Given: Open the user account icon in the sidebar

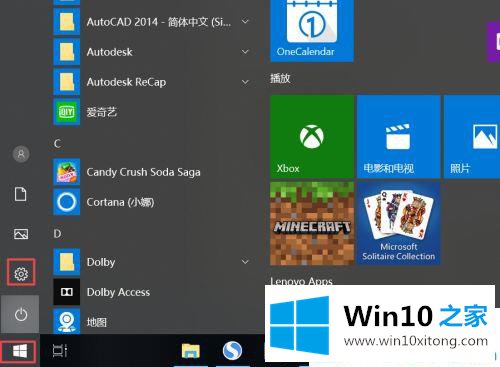Looking at the screenshot, I should pos(21,154).
